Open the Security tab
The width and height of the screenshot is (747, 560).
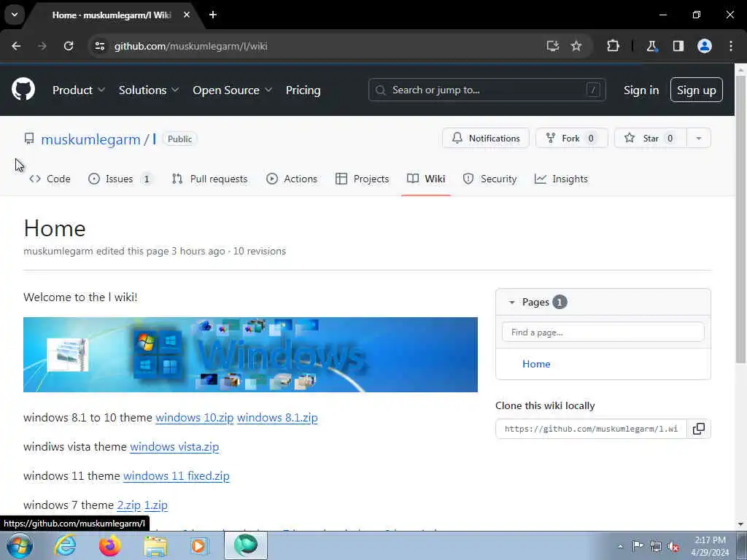point(489,179)
